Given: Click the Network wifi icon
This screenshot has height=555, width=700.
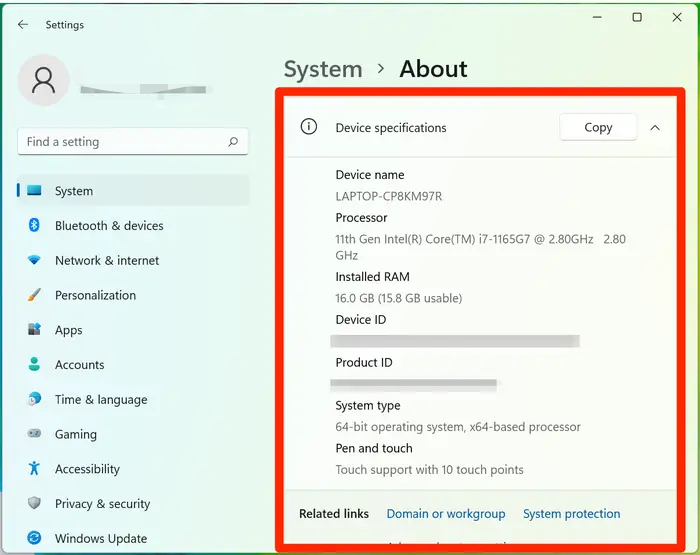Looking at the screenshot, I should [x=34, y=260].
